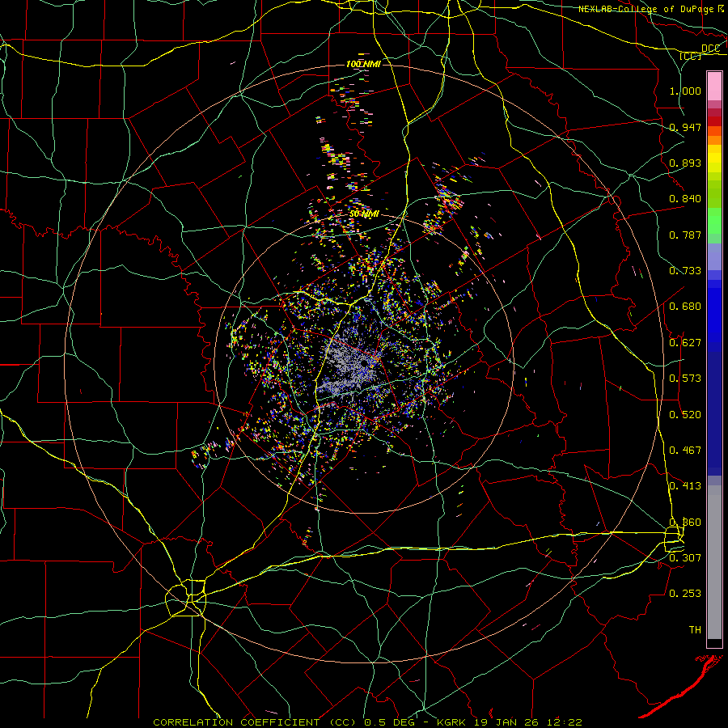The image size is (728, 728).
Task: Select the 0.467 scale value
Action: coord(685,451)
